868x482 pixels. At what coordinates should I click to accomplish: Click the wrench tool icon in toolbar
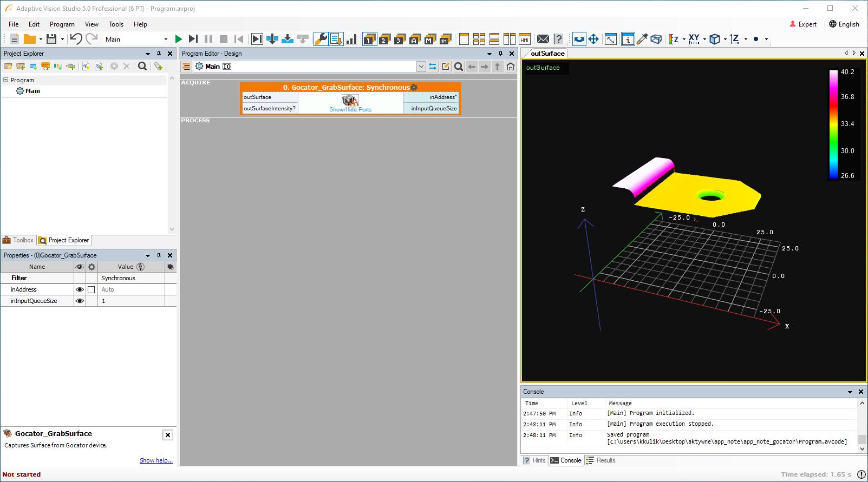click(x=321, y=39)
